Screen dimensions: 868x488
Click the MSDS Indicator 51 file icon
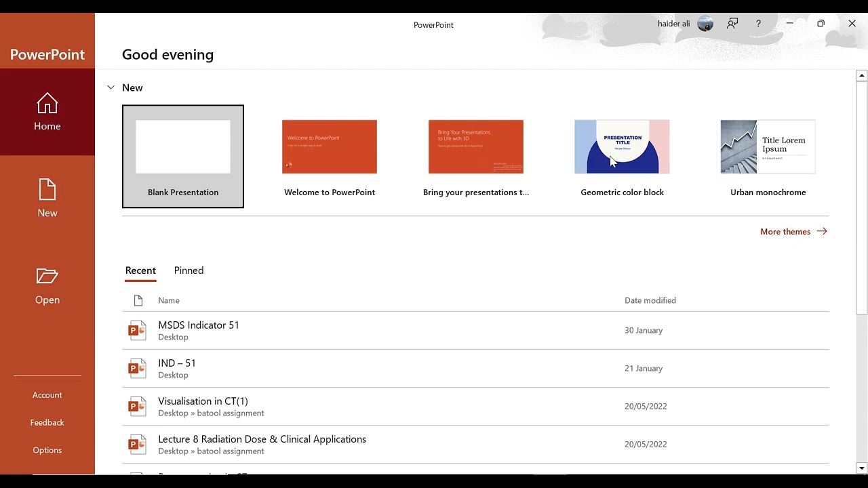click(x=137, y=330)
